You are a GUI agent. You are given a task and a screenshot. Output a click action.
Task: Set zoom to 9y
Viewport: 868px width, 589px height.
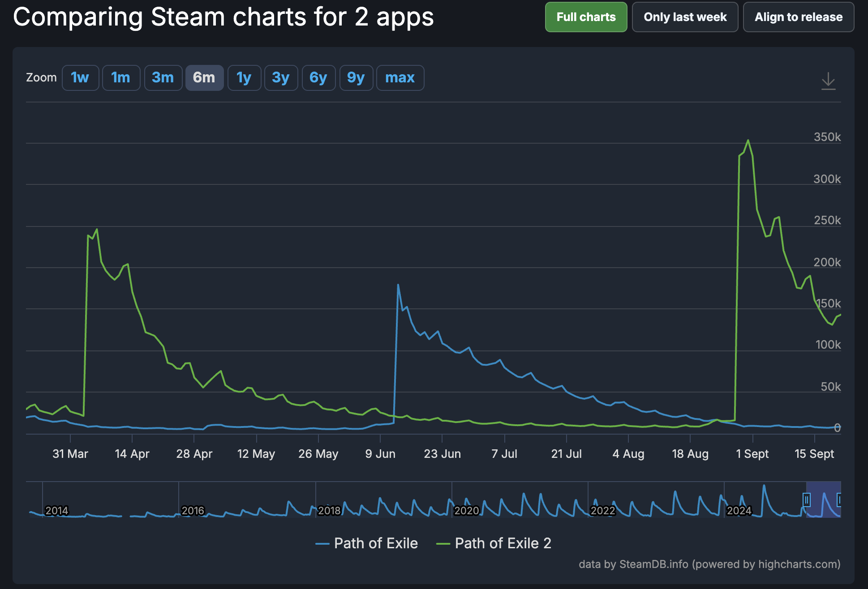pyautogui.click(x=356, y=78)
